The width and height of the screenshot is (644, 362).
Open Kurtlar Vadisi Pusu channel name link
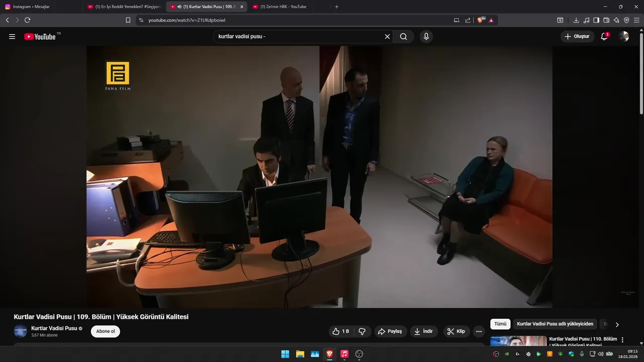[54, 328]
